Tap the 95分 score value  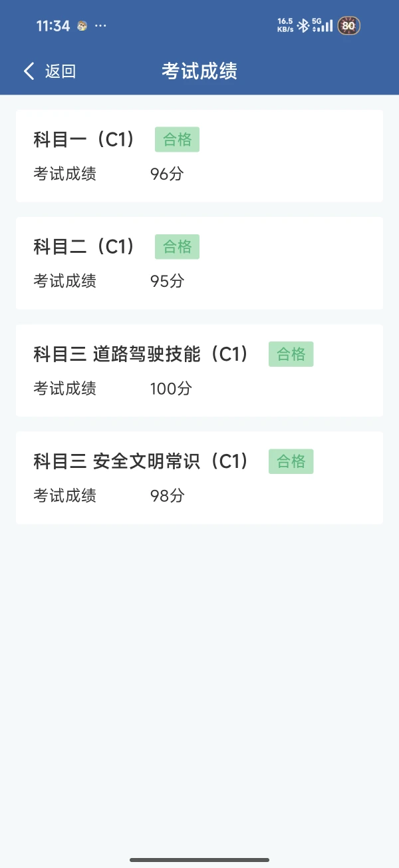tap(167, 281)
